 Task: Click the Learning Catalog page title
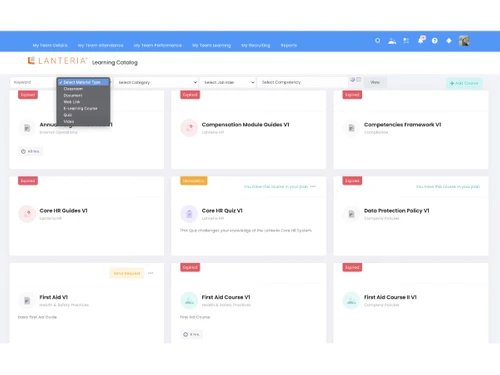(x=115, y=63)
